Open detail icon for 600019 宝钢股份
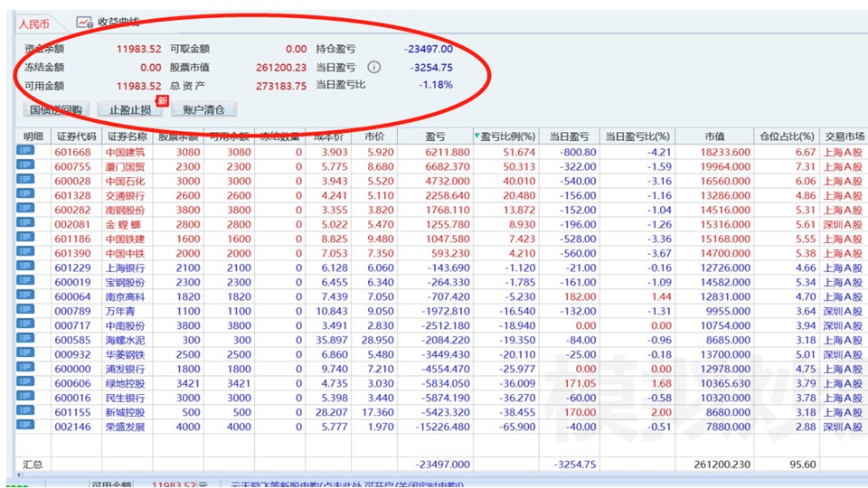Image resolution: width=868 pixels, height=488 pixels. (x=25, y=280)
